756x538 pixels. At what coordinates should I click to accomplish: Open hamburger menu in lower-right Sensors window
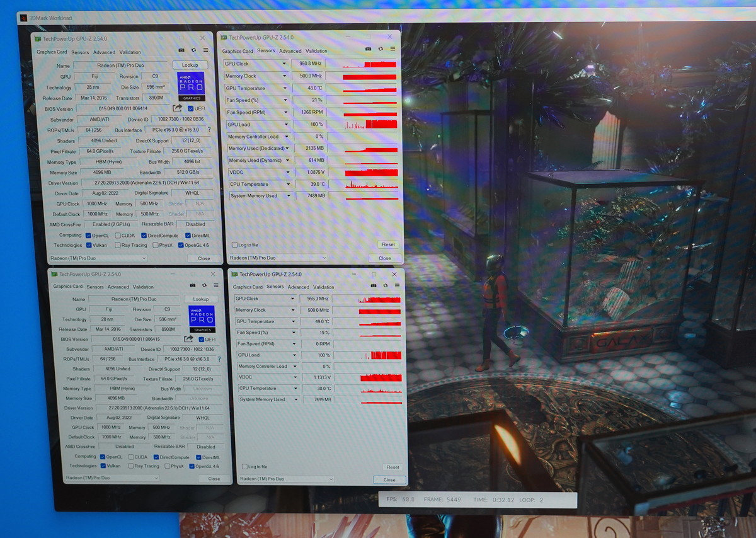click(x=396, y=285)
